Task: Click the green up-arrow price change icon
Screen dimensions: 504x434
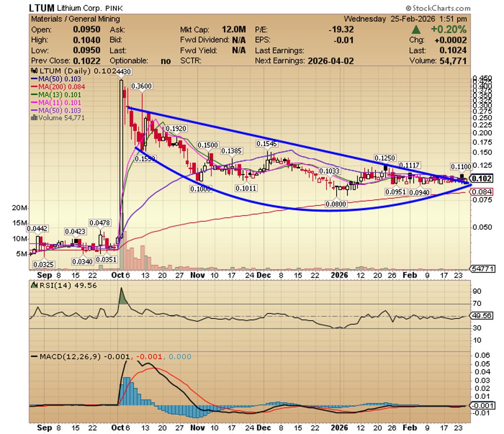Action: [416, 29]
